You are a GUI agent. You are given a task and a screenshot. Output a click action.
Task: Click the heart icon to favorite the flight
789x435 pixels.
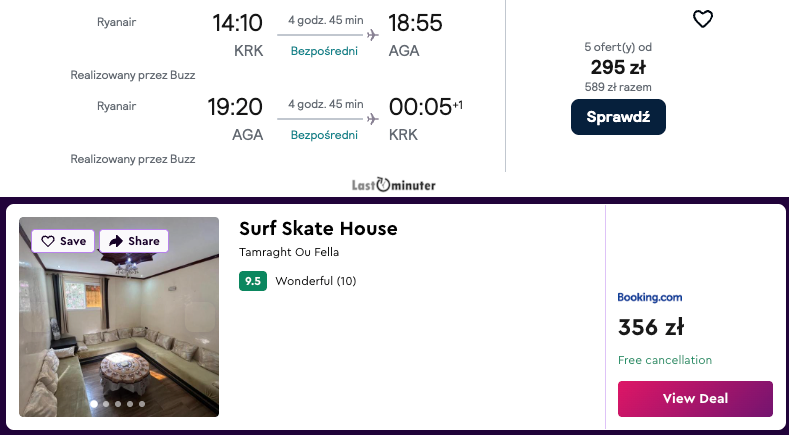[x=703, y=19]
